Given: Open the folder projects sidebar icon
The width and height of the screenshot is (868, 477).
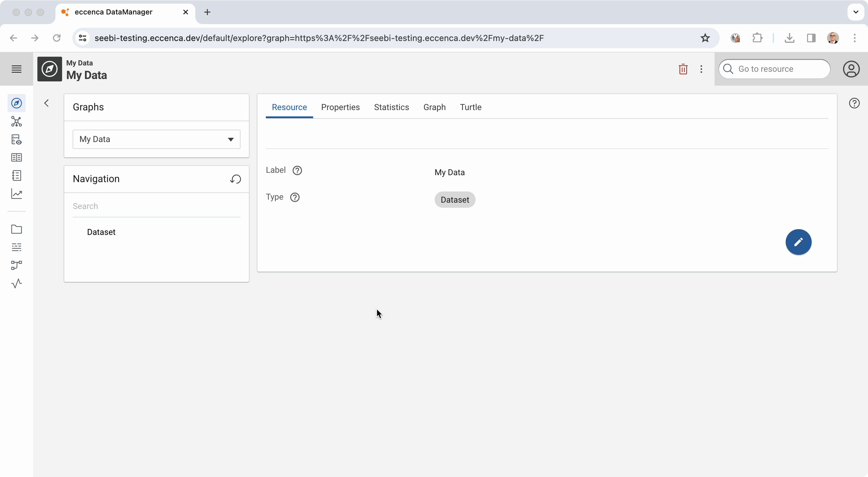Looking at the screenshot, I should pyautogui.click(x=17, y=229).
